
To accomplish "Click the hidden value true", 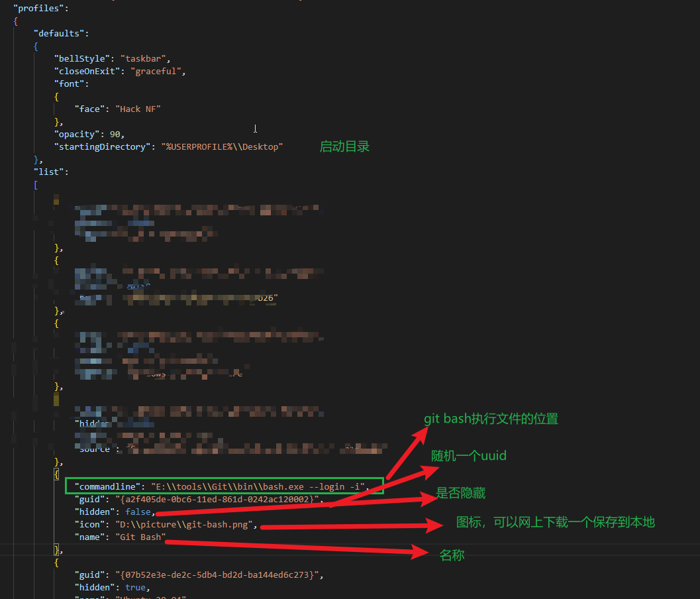I will coord(137,587).
